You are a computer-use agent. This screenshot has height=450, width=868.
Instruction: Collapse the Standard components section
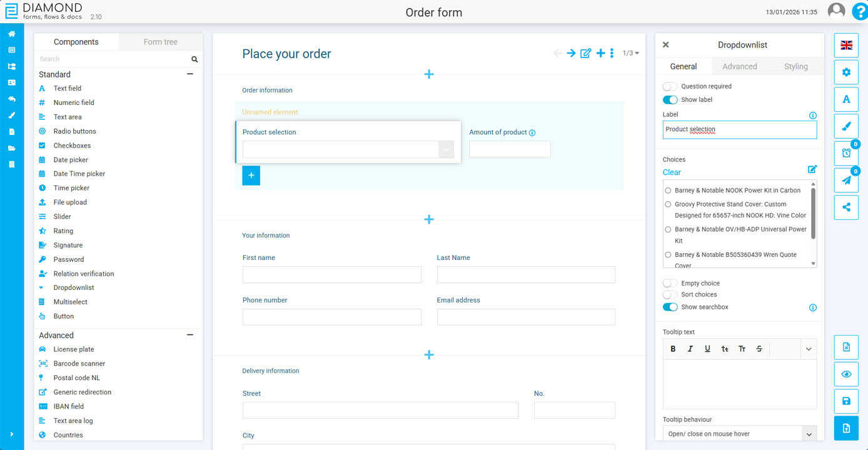pyautogui.click(x=190, y=74)
